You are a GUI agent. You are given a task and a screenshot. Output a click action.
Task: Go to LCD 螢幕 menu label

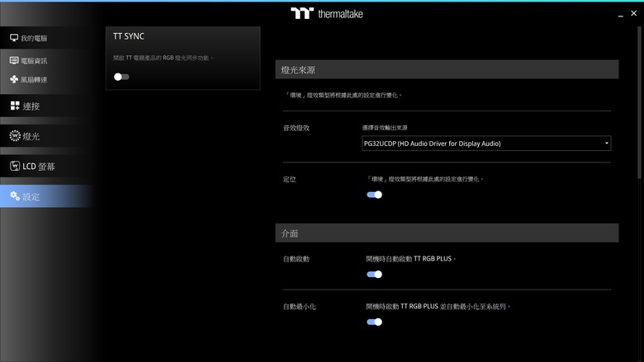click(39, 166)
